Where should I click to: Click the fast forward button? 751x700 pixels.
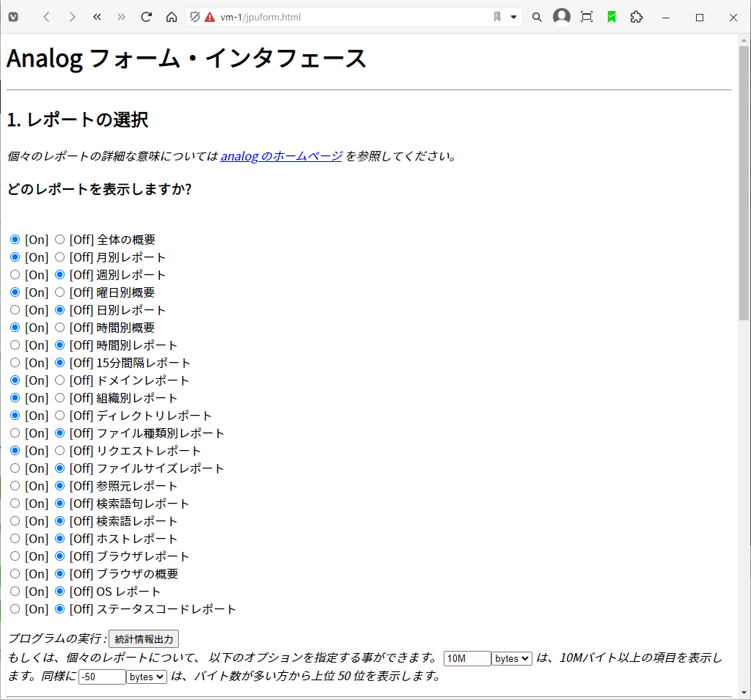122,18
